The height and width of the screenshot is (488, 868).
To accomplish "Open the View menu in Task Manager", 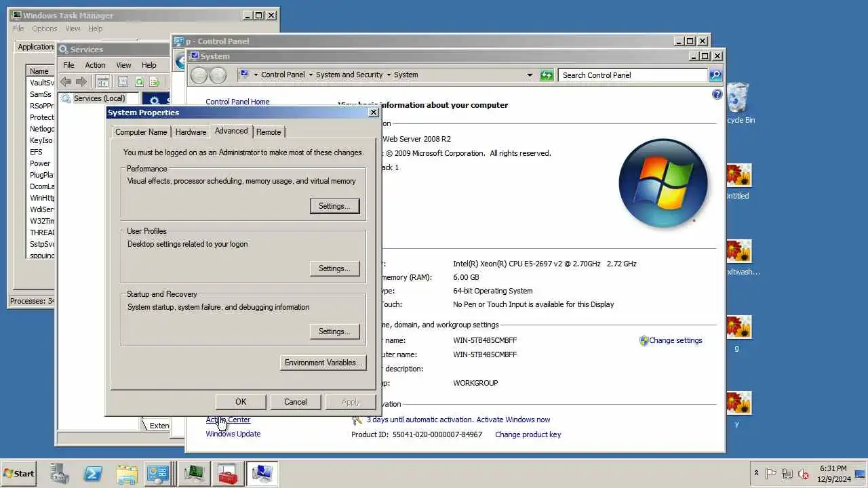I will pyautogui.click(x=73, y=28).
